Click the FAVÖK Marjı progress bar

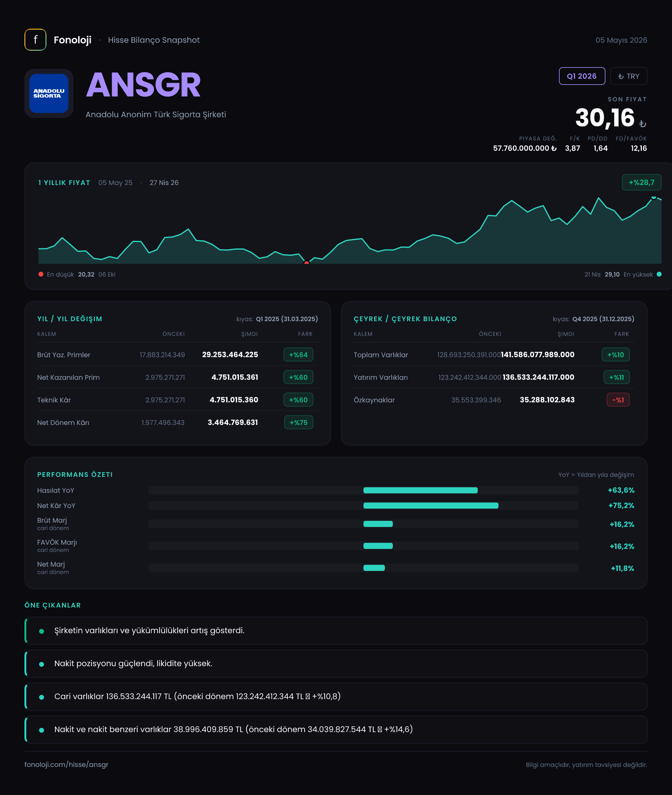click(363, 546)
